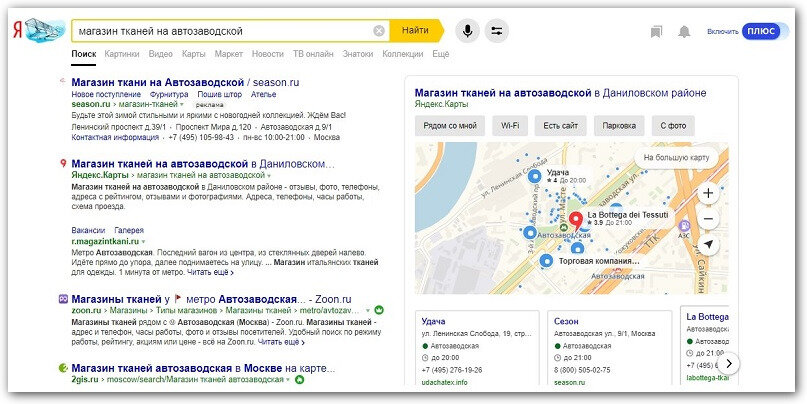Screen dimensions: 807x404
Task: Open На большую карту button
Action: (676, 157)
